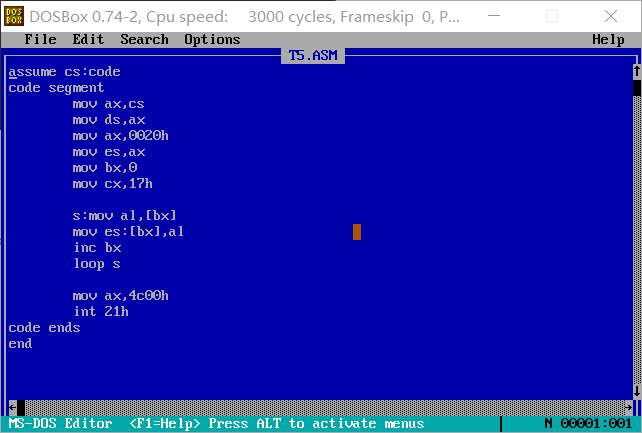Open the Search menu
Image resolution: width=642 pixels, height=433 pixels.
(x=144, y=39)
